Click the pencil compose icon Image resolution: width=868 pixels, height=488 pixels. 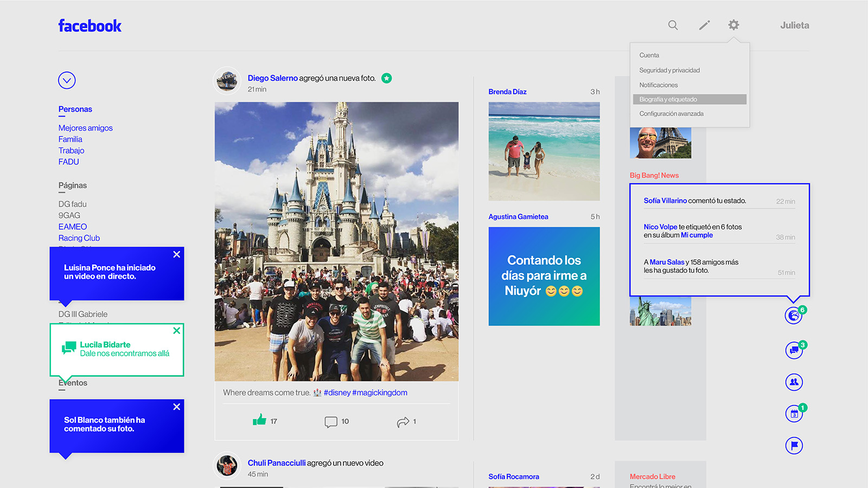pos(704,25)
